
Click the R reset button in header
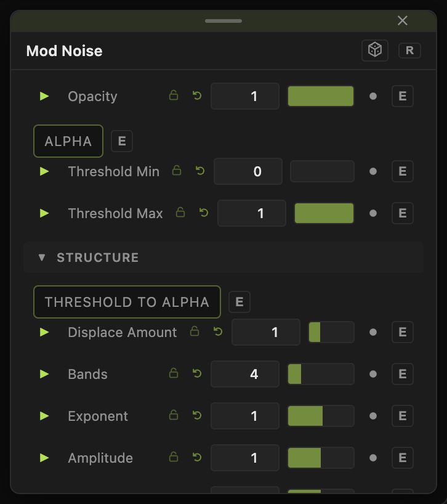click(409, 51)
